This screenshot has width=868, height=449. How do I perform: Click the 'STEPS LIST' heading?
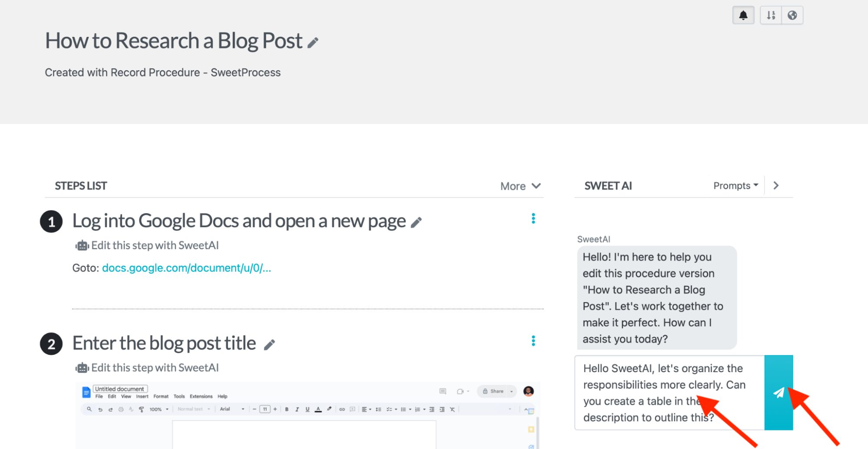81,186
